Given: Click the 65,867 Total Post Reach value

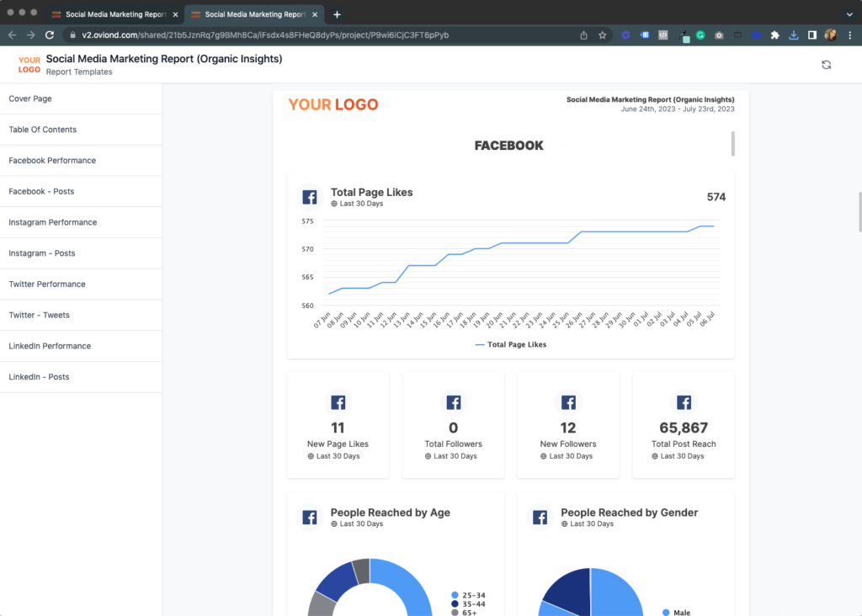Looking at the screenshot, I should click(684, 427).
